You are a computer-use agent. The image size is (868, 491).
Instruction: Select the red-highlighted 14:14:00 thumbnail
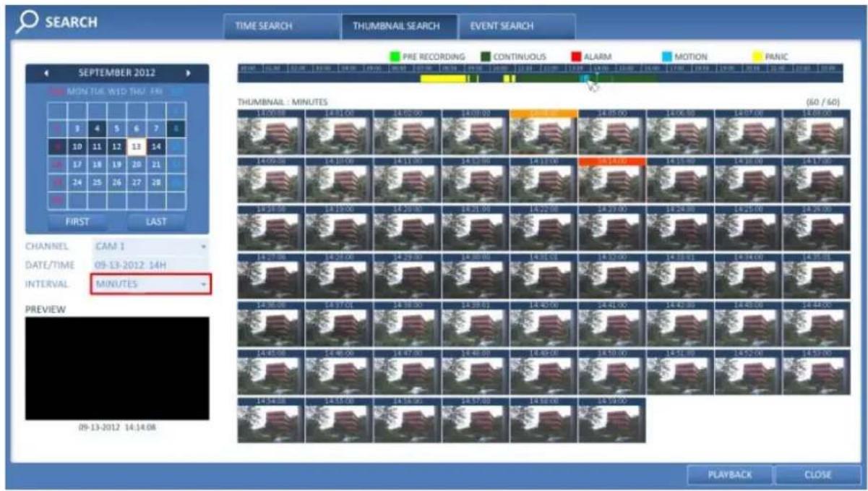[x=611, y=179]
